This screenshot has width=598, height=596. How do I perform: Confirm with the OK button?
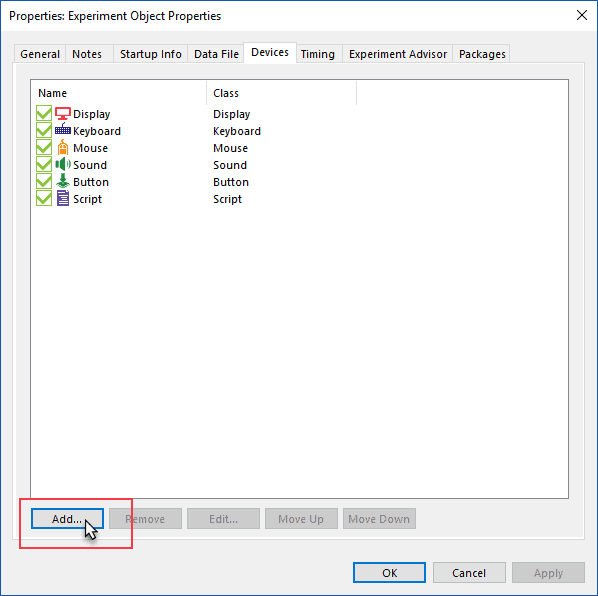(389, 572)
